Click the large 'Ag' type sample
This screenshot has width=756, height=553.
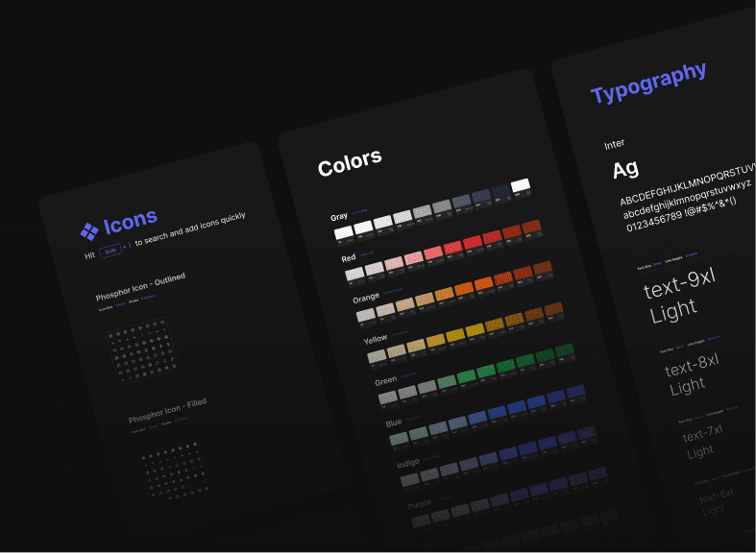(x=625, y=170)
